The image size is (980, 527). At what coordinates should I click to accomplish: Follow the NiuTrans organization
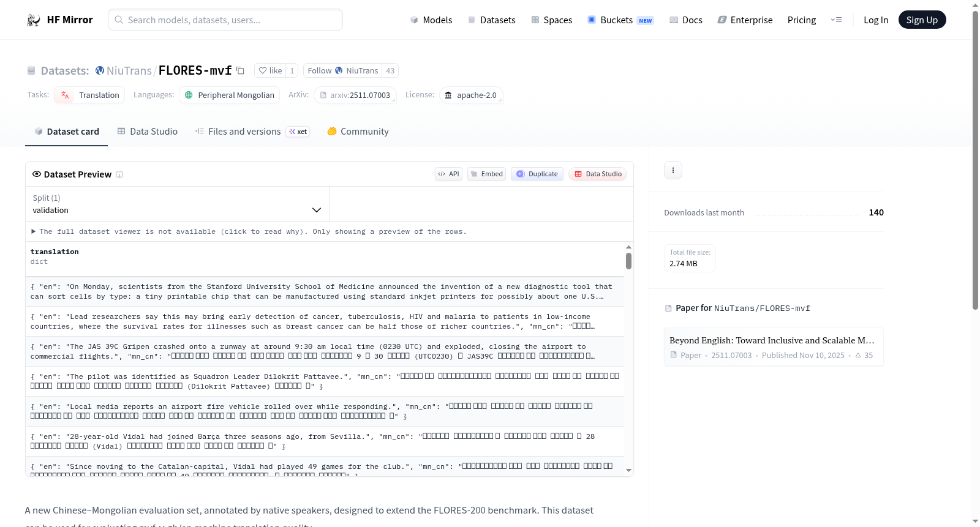(343, 71)
